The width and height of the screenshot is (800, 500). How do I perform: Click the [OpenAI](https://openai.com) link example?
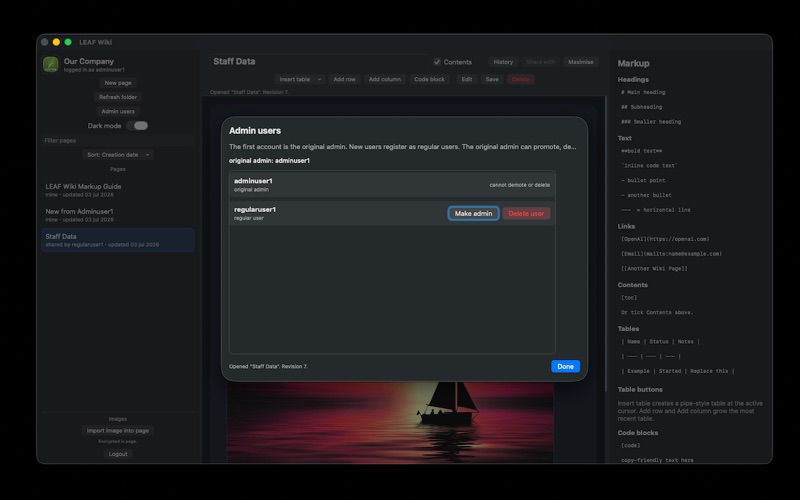(x=665, y=239)
